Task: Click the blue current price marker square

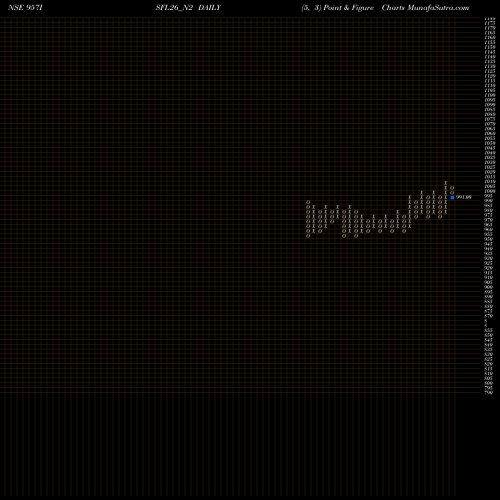Action: click(x=452, y=197)
